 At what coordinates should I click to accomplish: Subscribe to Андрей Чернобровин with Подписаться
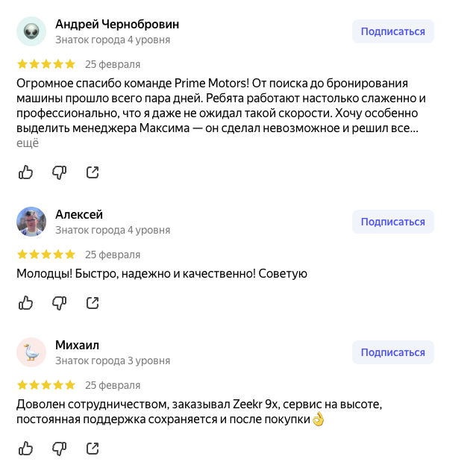(393, 31)
